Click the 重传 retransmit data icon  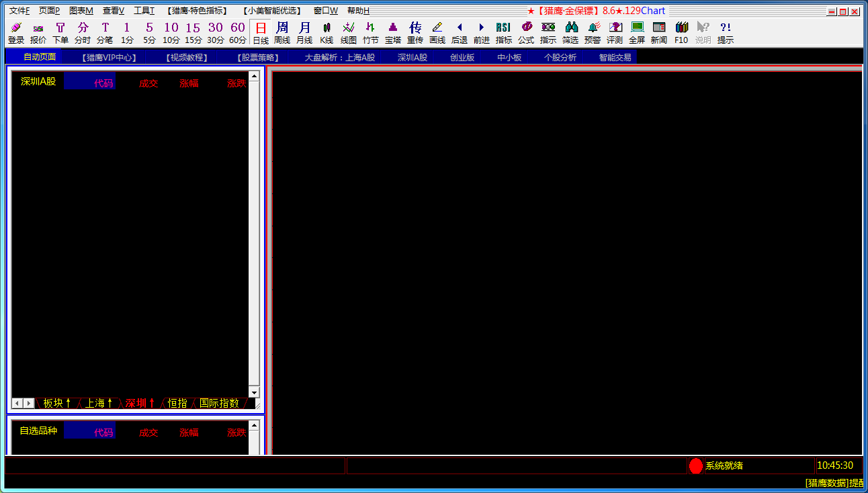415,33
